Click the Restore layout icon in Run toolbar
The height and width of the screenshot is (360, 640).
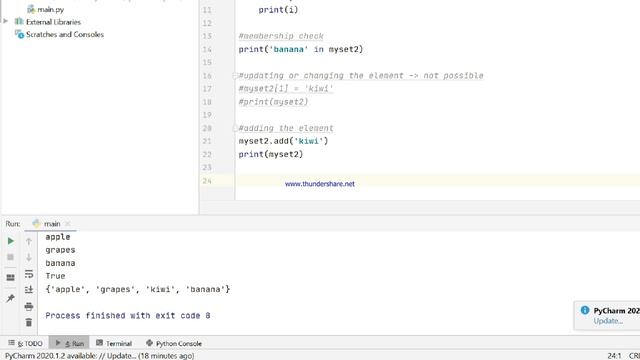[x=11, y=278]
